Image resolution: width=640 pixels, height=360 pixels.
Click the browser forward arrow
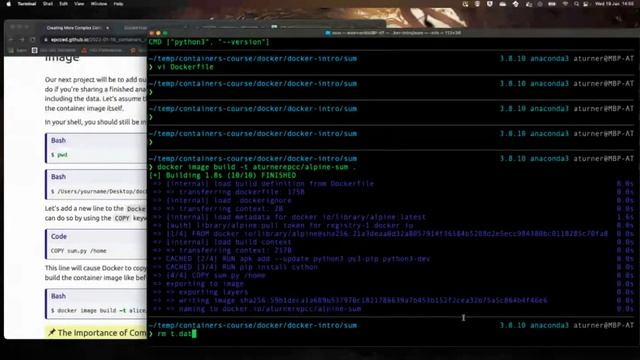click(x=22, y=40)
